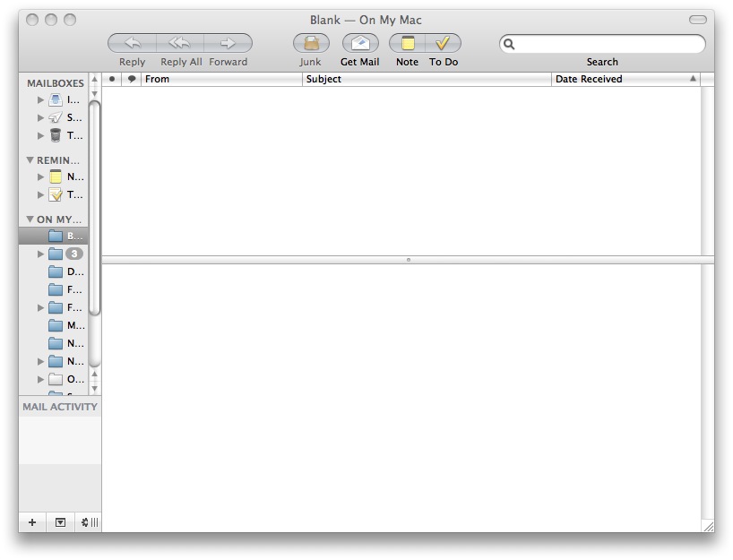Click the To Do toolbar label
The width and height of the screenshot is (733, 560).
pos(444,62)
